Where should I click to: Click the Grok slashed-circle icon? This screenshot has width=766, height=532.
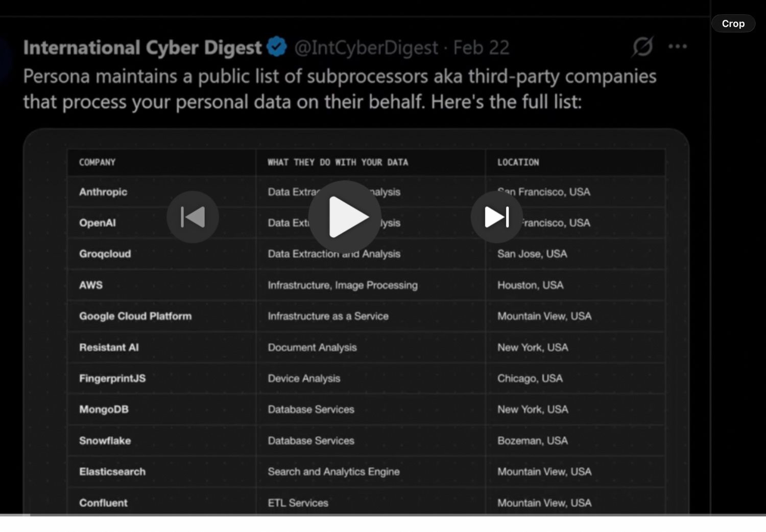pyautogui.click(x=642, y=47)
